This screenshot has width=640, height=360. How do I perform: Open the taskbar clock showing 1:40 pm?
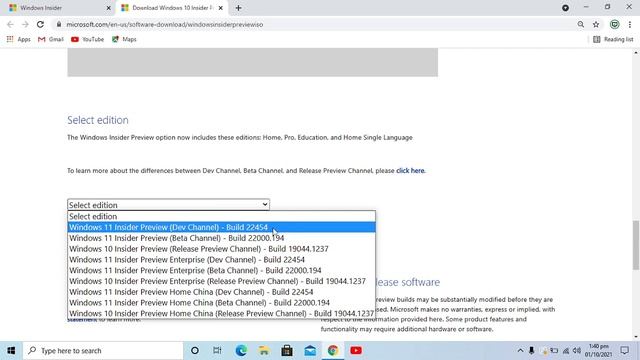598,351
